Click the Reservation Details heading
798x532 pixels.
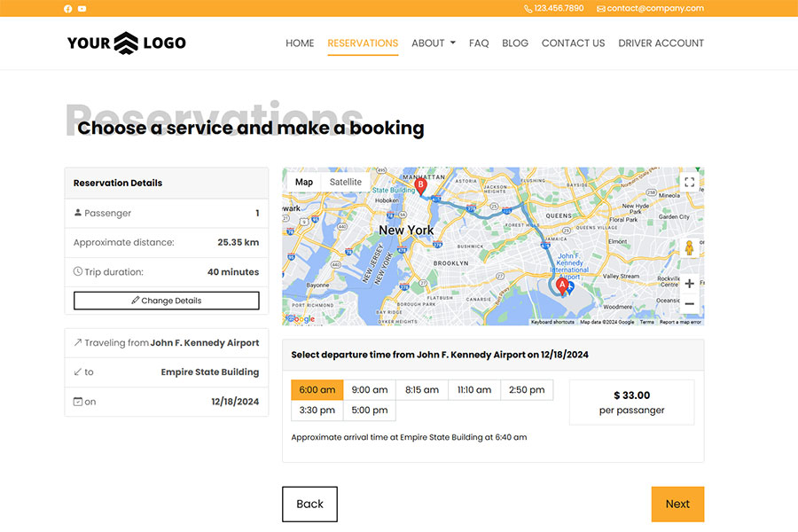pyautogui.click(x=118, y=183)
